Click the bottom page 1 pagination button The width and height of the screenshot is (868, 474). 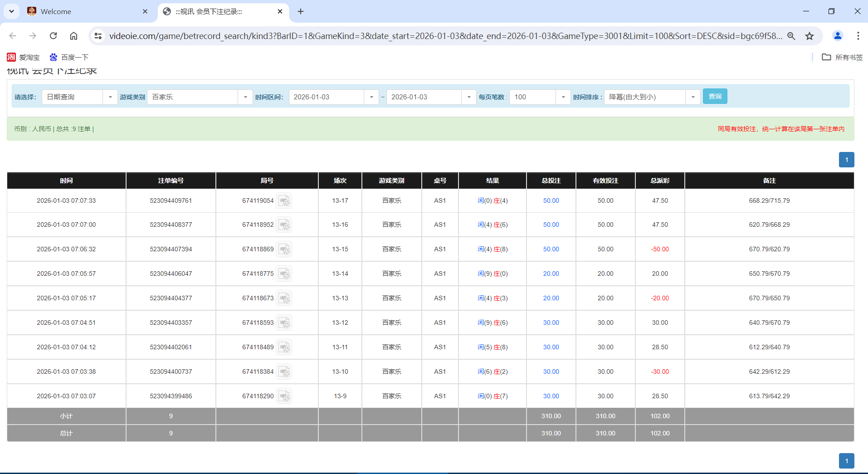(846, 460)
